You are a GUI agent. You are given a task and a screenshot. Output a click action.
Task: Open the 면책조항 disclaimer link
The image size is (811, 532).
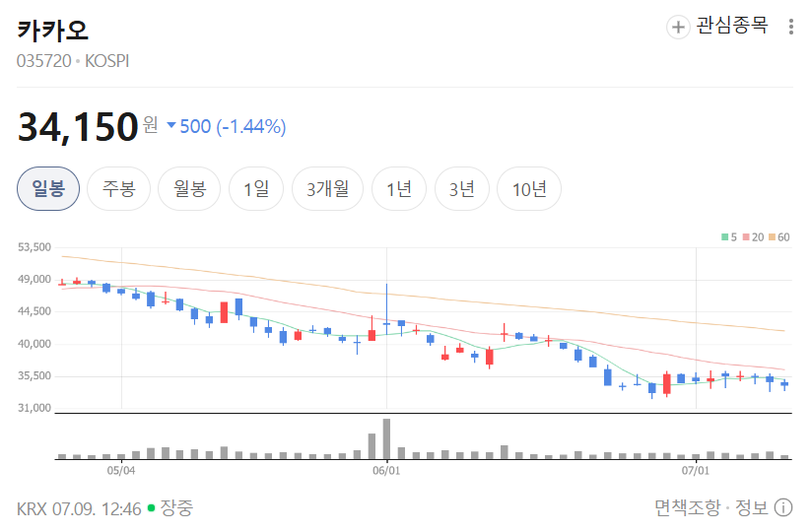point(688,507)
